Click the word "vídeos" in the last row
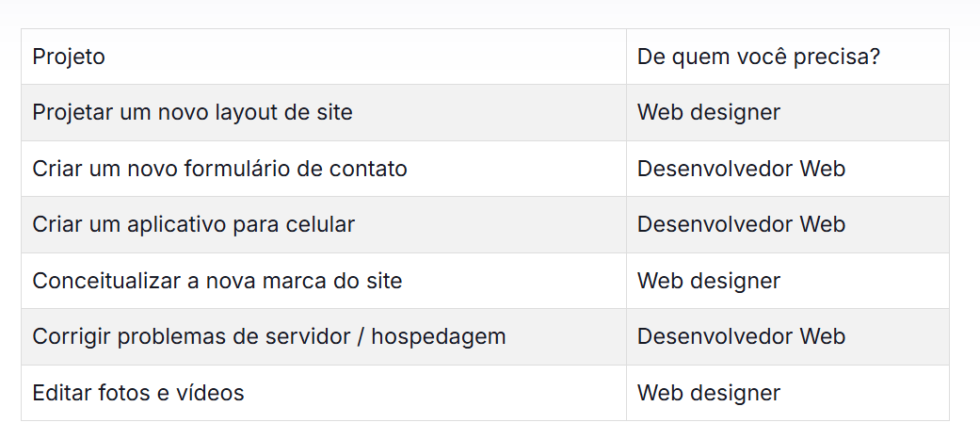 click(x=215, y=393)
